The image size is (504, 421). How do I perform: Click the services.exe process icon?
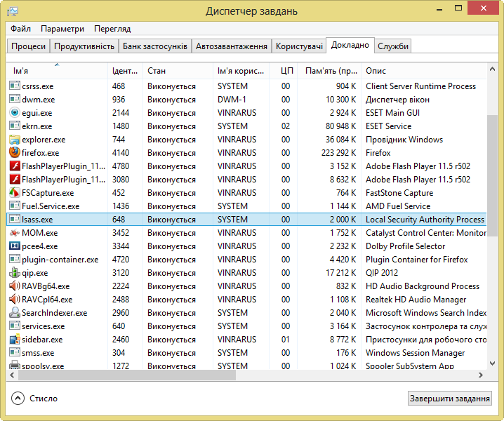[15, 326]
